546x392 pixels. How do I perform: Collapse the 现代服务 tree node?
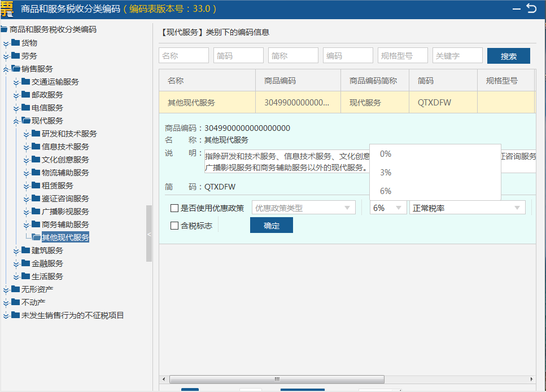(16, 121)
